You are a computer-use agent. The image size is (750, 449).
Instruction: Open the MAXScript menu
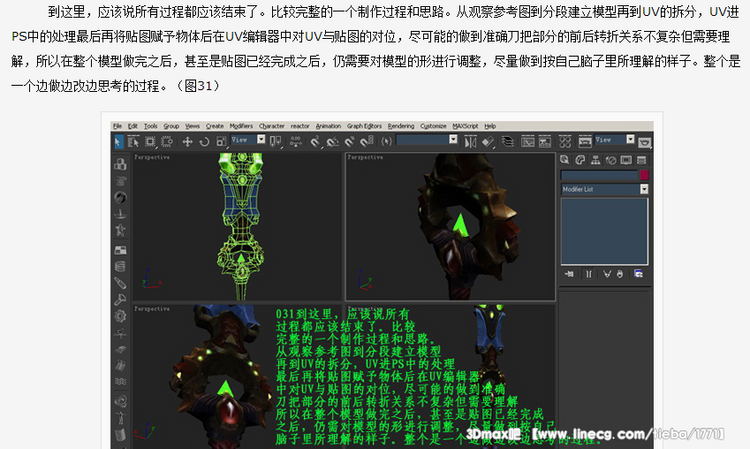465,126
